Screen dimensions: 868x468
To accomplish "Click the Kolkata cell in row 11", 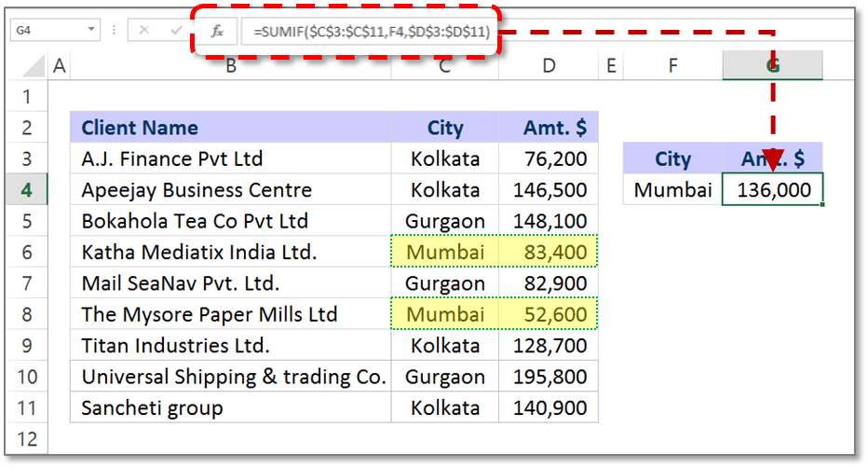I will point(444,407).
